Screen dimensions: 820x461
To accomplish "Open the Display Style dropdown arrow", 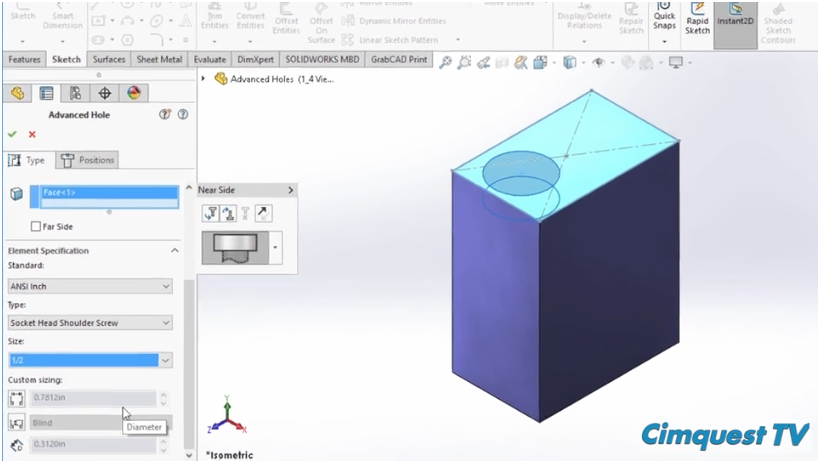I will pyautogui.click(x=583, y=63).
